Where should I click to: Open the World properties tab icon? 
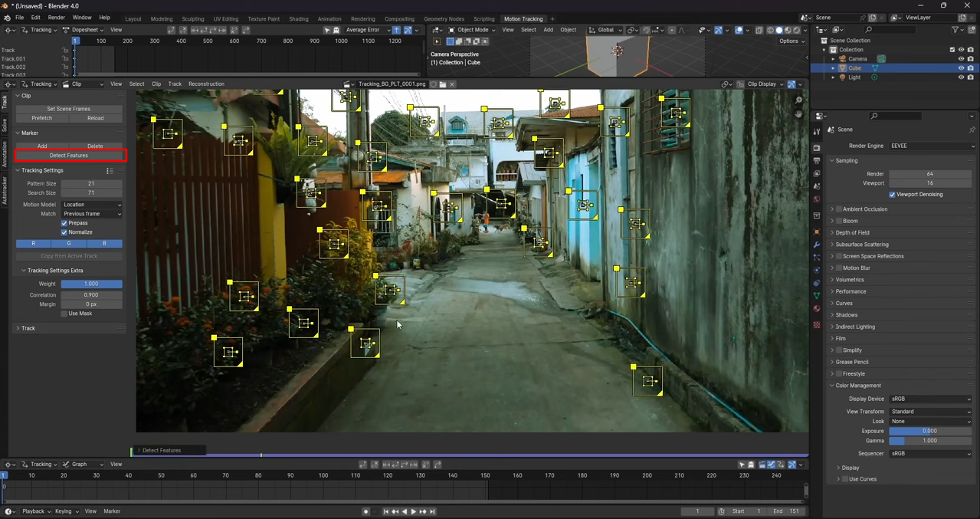[x=817, y=199]
